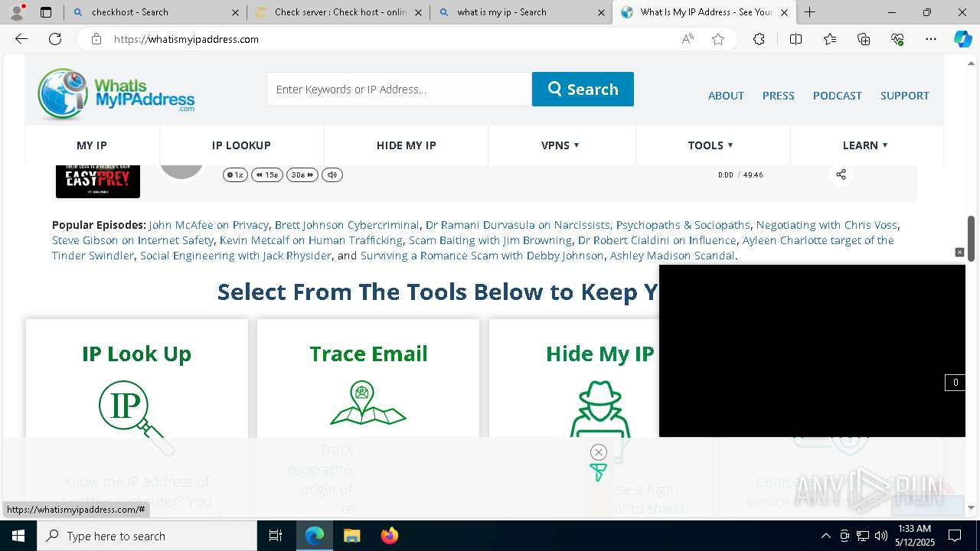980x551 pixels.
Task: Open the ABOUT link
Action: (726, 96)
